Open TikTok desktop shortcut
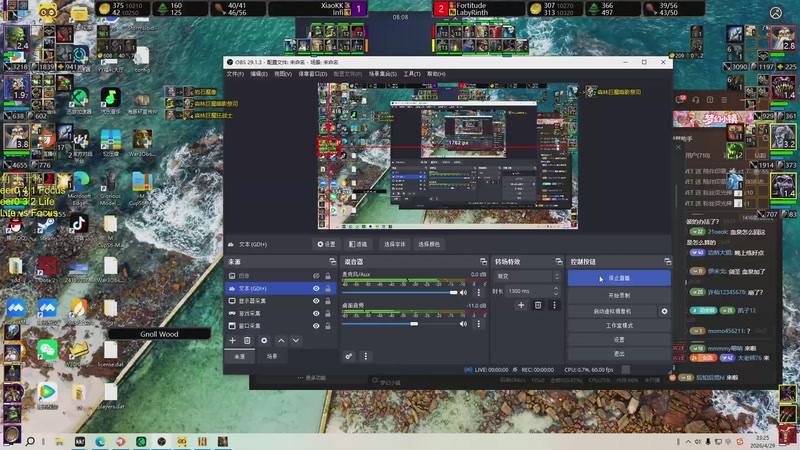Image resolution: width=800 pixels, height=450 pixels. (78, 226)
